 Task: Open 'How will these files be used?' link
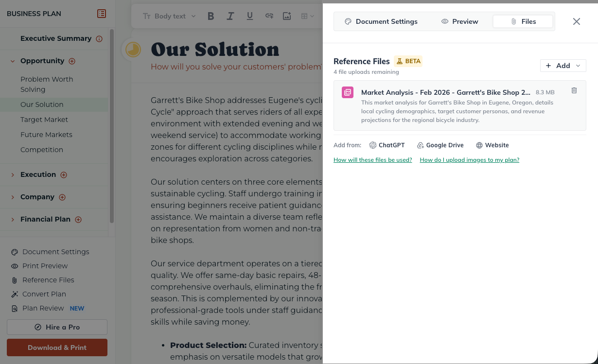[372, 160]
